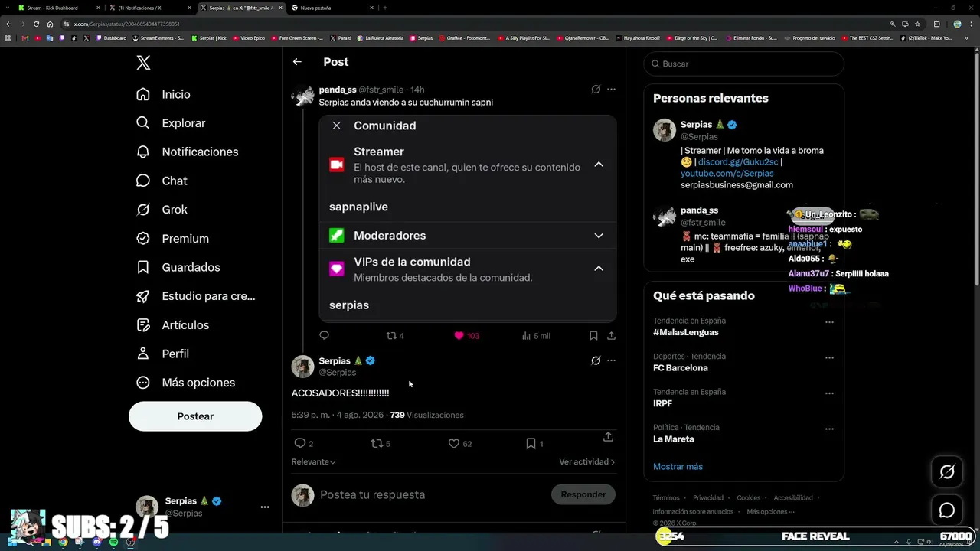Image resolution: width=980 pixels, height=551 pixels.
Task: Open the floating chat button at bottom right
Action: [947, 510]
